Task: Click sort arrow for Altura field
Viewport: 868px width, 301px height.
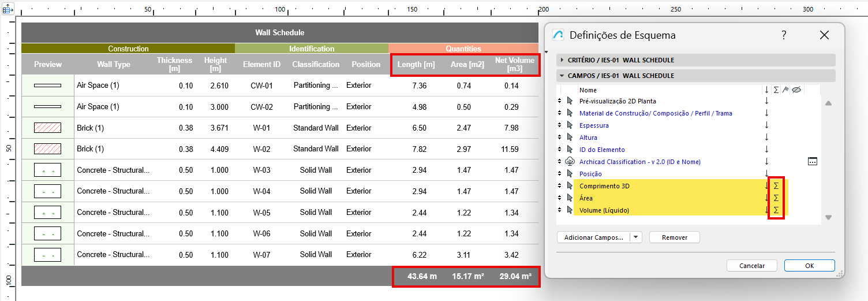Action: point(766,138)
